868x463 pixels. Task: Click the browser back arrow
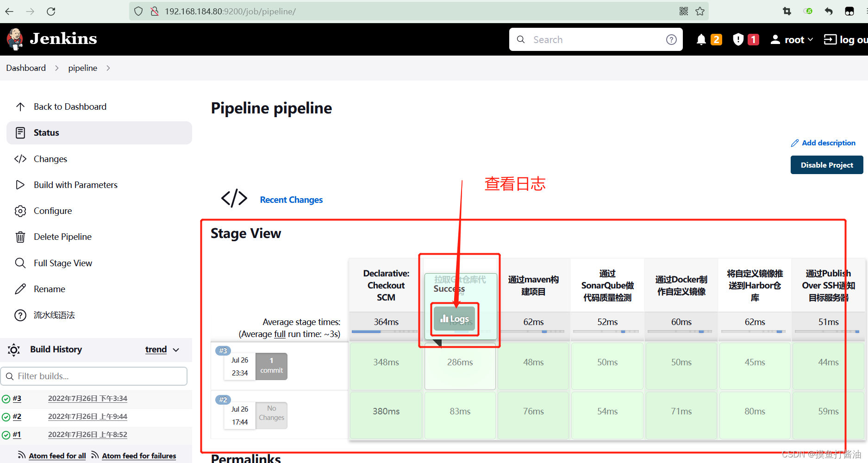pyautogui.click(x=9, y=11)
